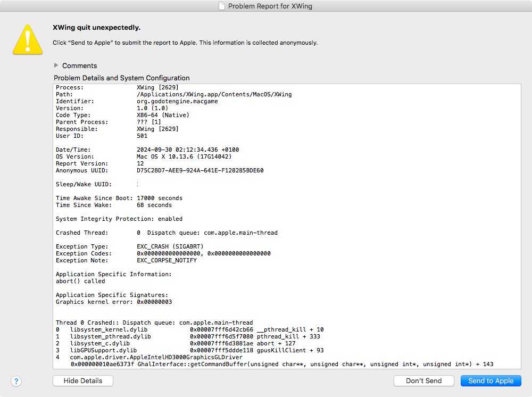Click the Parent Process ??? [1] value
This screenshot has height=397, width=532.
149,122
